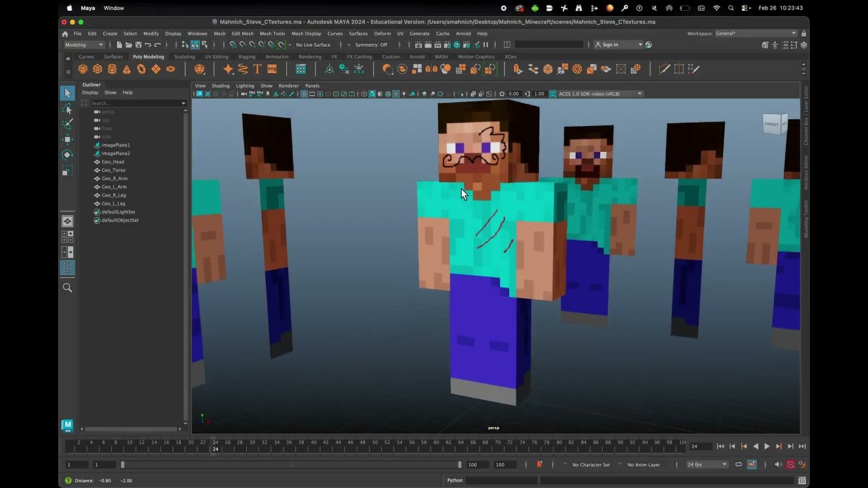
Task: Create polygon Type text with T icon
Action: point(258,69)
